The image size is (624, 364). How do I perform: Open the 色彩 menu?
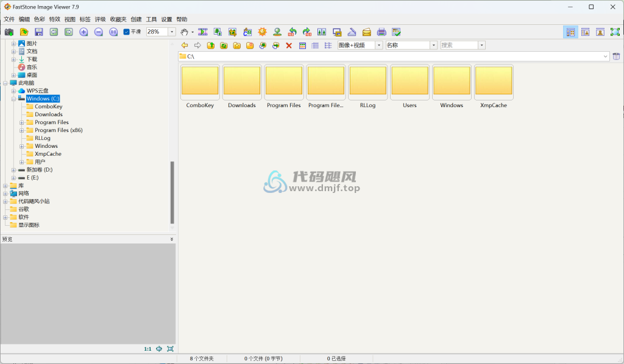tap(40, 19)
